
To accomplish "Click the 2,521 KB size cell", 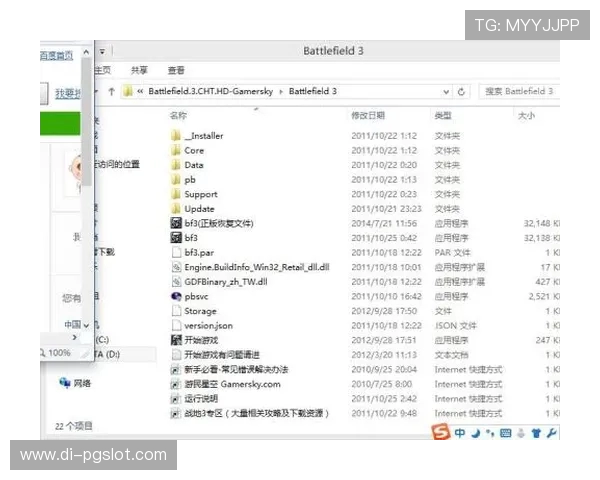I will (x=544, y=296).
